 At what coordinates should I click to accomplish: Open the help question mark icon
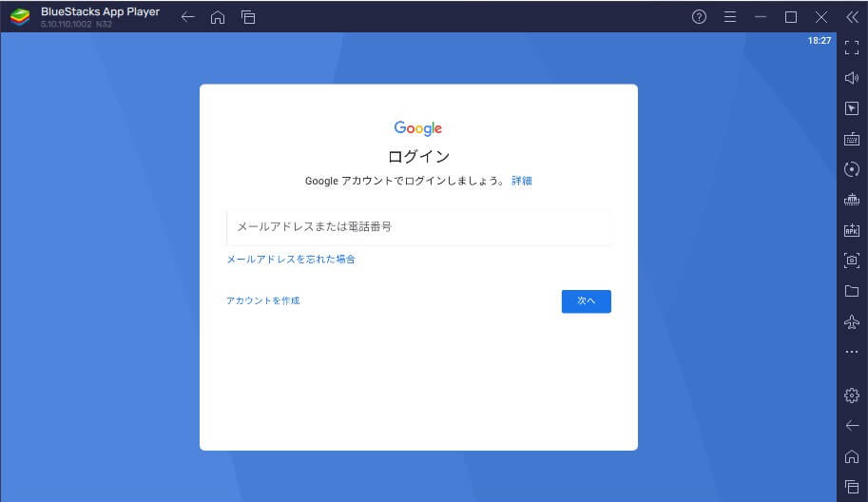(x=699, y=17)
